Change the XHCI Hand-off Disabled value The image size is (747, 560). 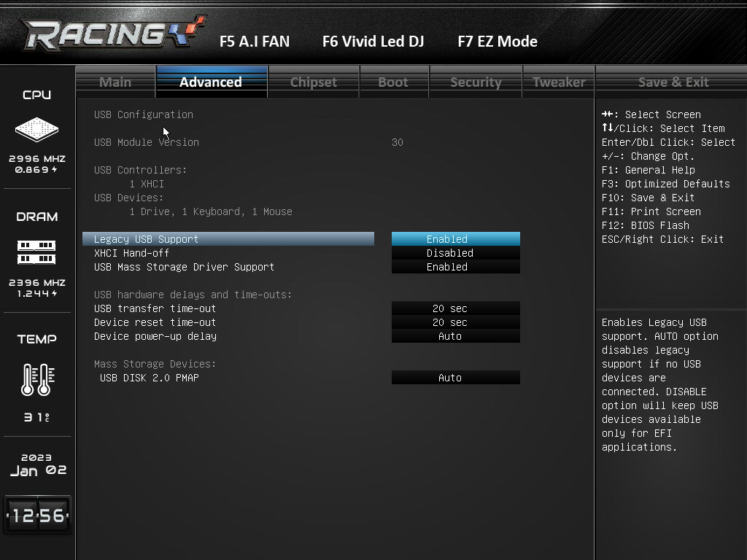coord(455,253)
